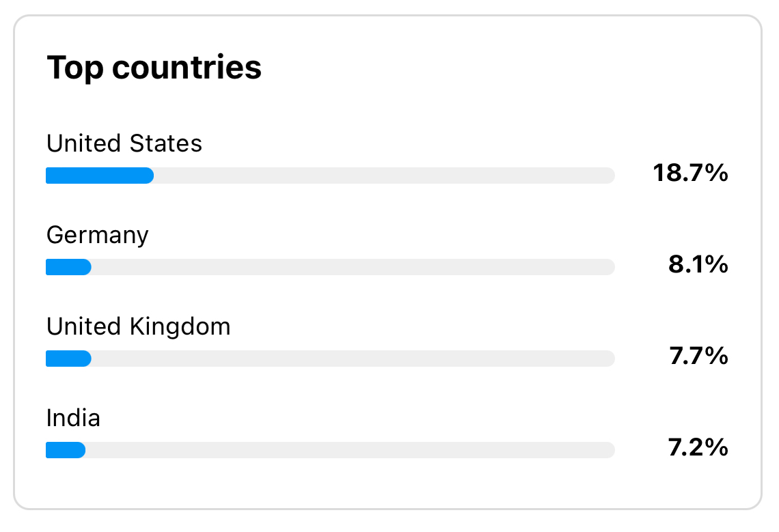Select the United States label
The image size is (779, 532).
[124, 143]
